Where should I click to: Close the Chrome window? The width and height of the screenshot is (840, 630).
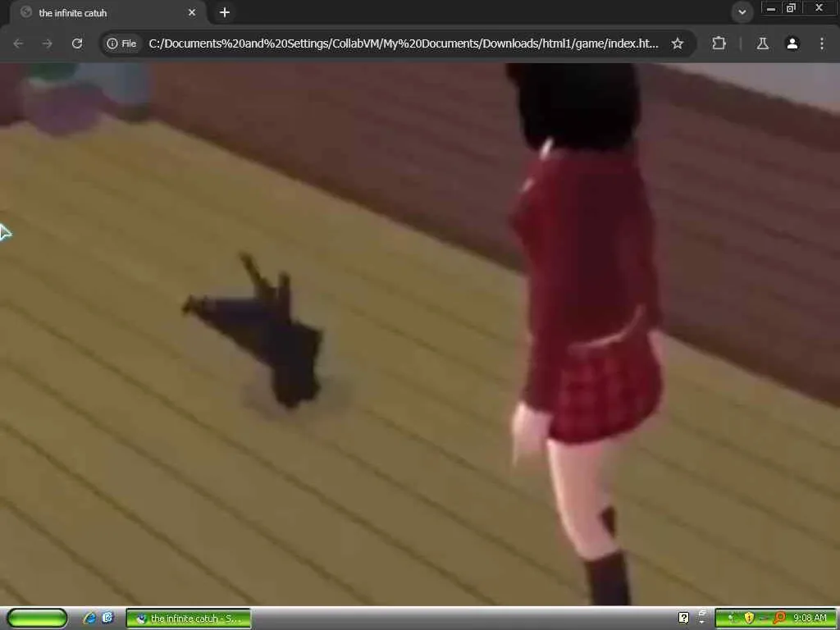click(x=819, y=8)
